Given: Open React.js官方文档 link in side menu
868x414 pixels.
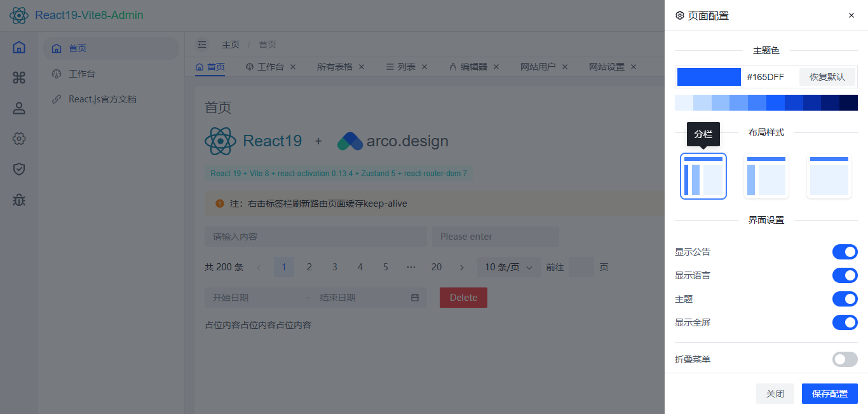Looking at the screenshot, I should point(111,99).
